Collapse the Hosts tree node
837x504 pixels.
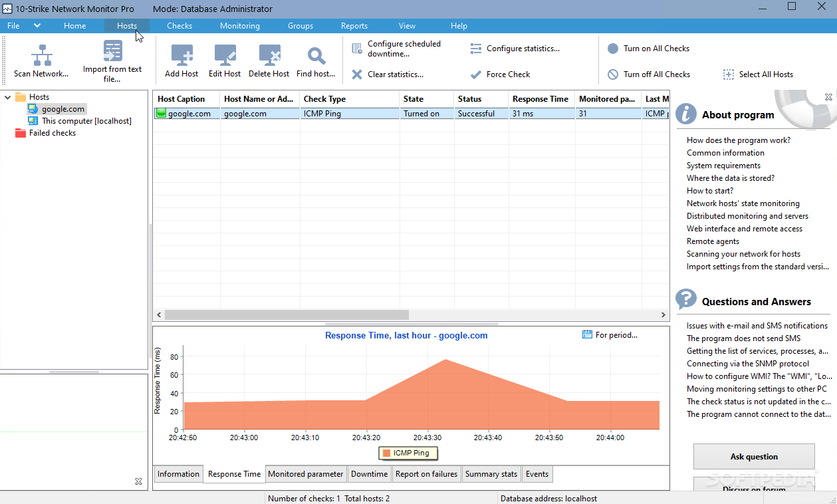(x=8, y=97)
